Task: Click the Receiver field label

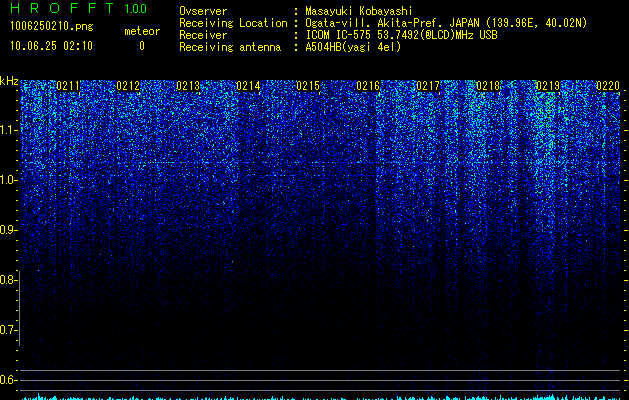Action: (203, 35)
